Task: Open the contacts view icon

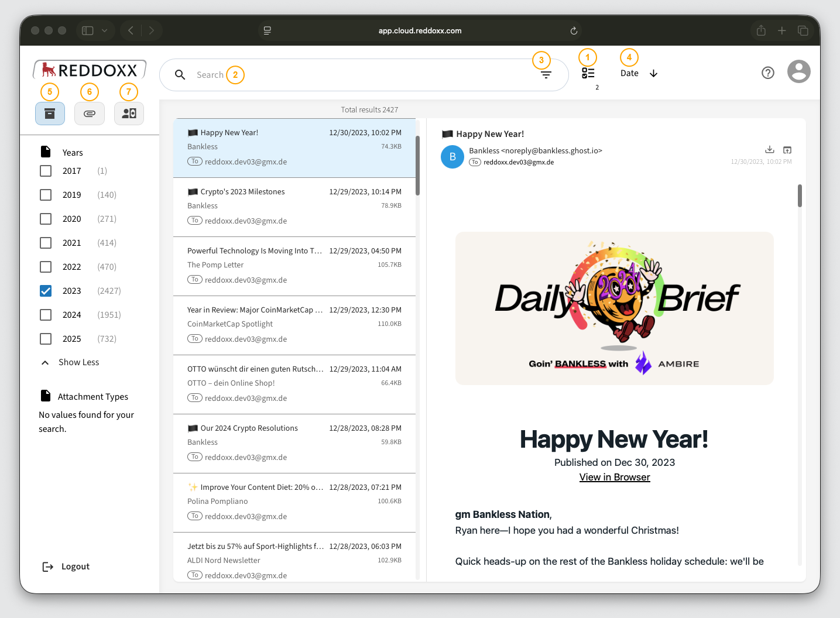Action: (x=129, y=114)
